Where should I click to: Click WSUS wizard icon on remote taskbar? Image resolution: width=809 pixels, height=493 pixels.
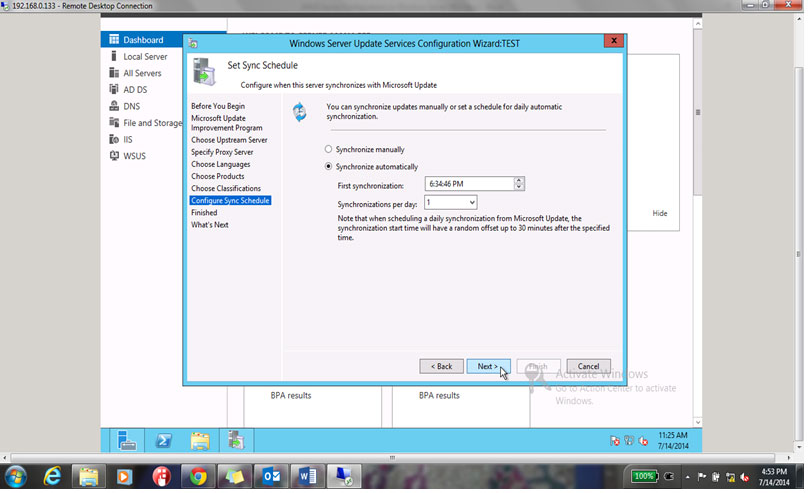click(236, 441)
